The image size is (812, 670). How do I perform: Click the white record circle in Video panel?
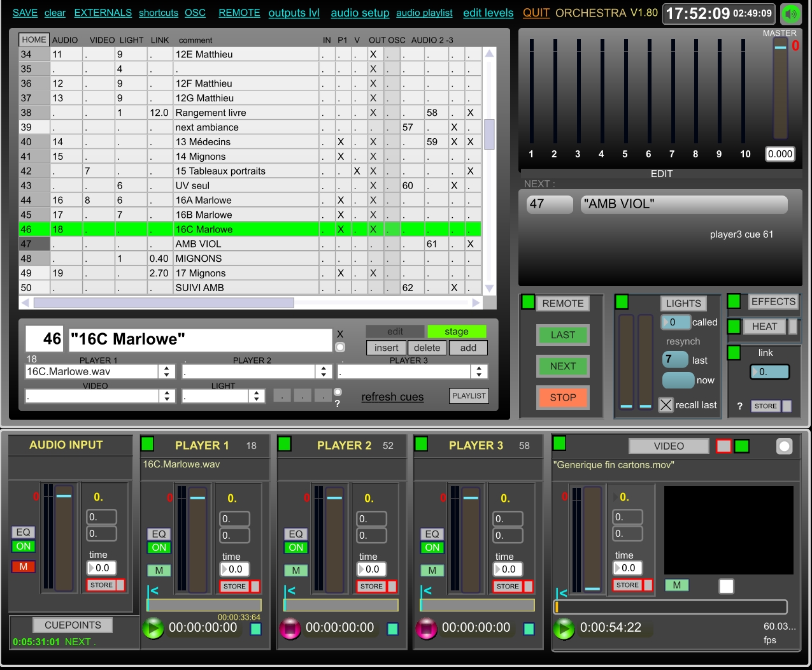click(x=784, y=446)
